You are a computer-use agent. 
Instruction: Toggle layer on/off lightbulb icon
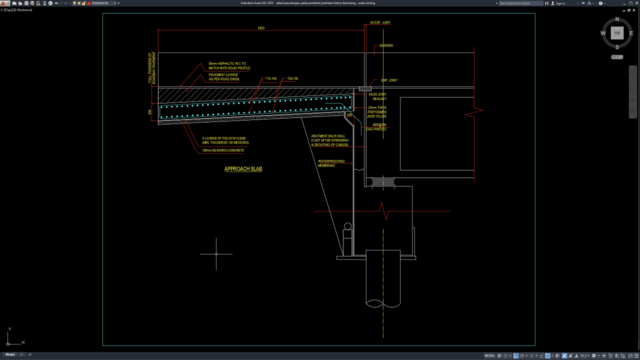[x=74, y=3]
